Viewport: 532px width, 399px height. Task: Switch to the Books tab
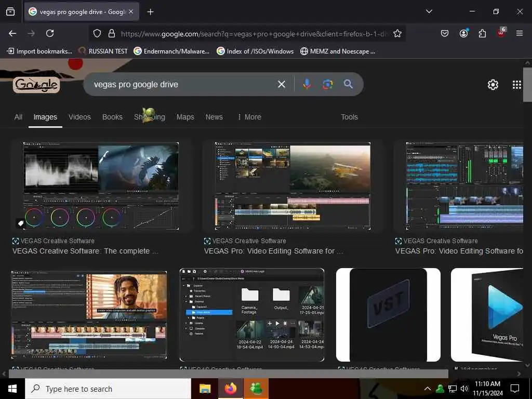click(x=112, y=117)
